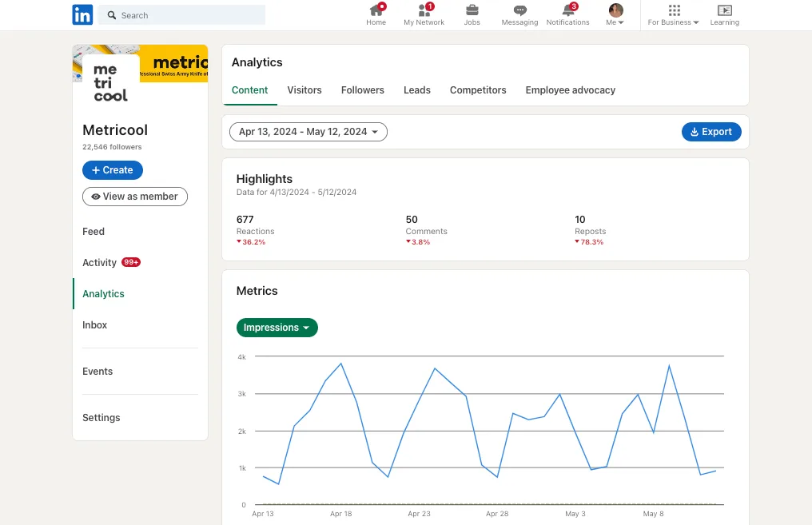Click View as member button

(134, 197)
